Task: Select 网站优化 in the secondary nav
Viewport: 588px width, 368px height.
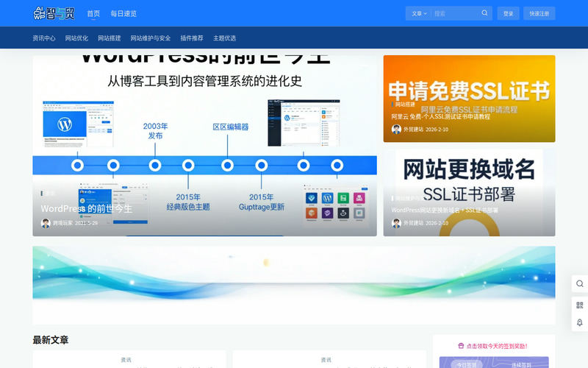Action: click(76, 38)
